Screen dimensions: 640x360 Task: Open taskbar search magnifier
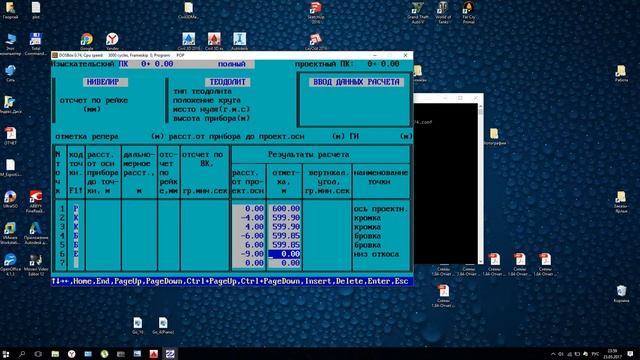22,354
